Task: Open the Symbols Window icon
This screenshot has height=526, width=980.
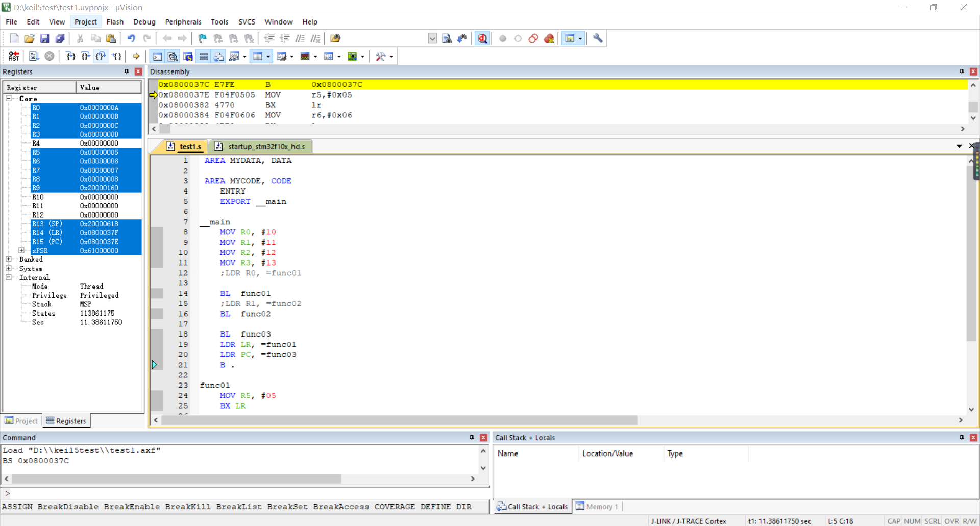Action: pos(188,56)
